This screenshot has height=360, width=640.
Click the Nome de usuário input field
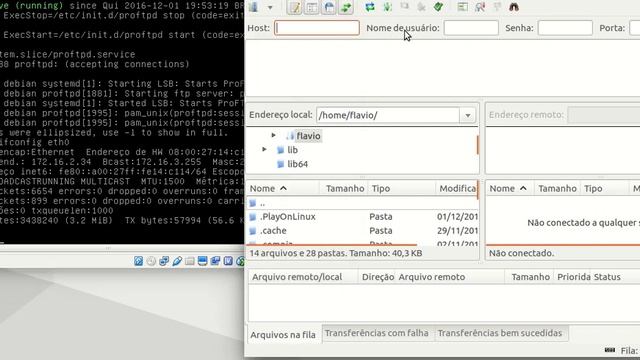[471, 28]
